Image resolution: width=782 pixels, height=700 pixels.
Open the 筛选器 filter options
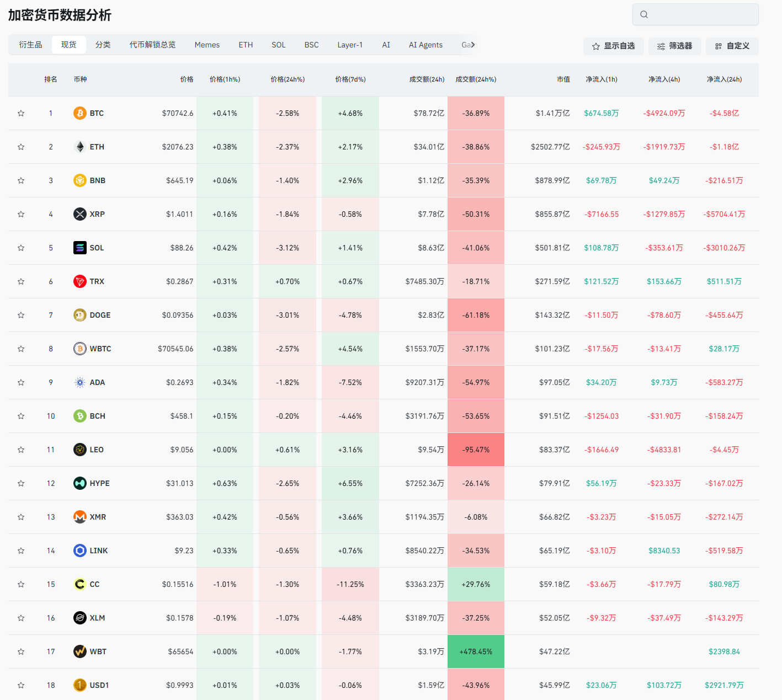[674, 46]
